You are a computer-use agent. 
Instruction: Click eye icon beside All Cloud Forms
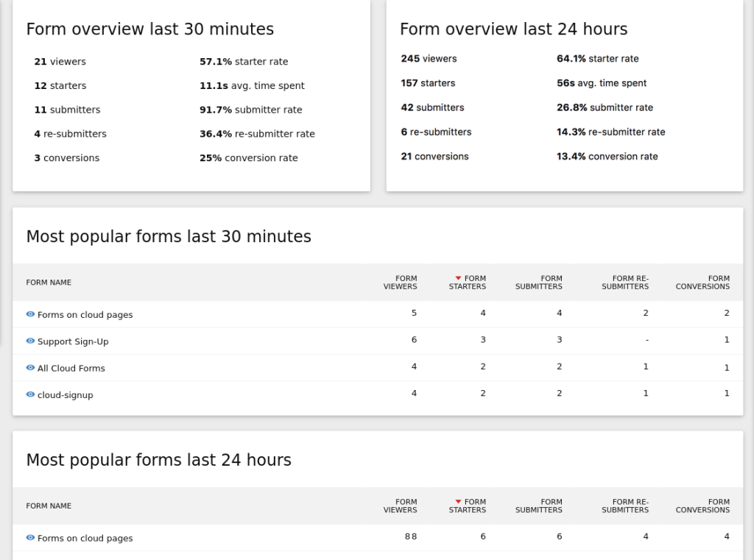click(x=30, y=367)
